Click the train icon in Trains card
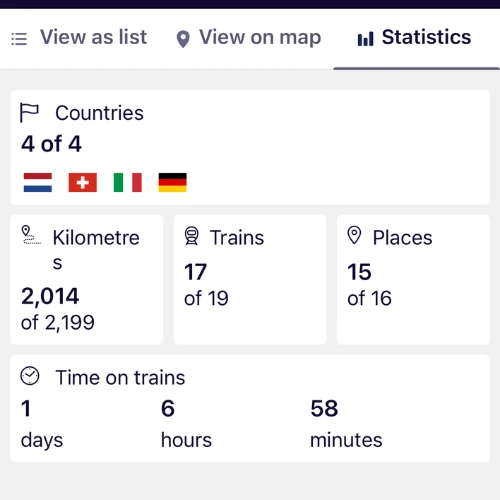The width and height of the screenshot is (500, 500). 192,236
